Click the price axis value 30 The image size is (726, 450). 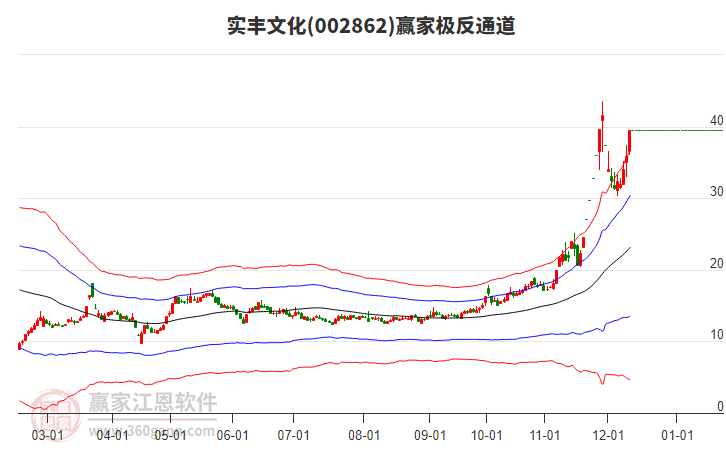pyautogui.click(x=716, y=192)
